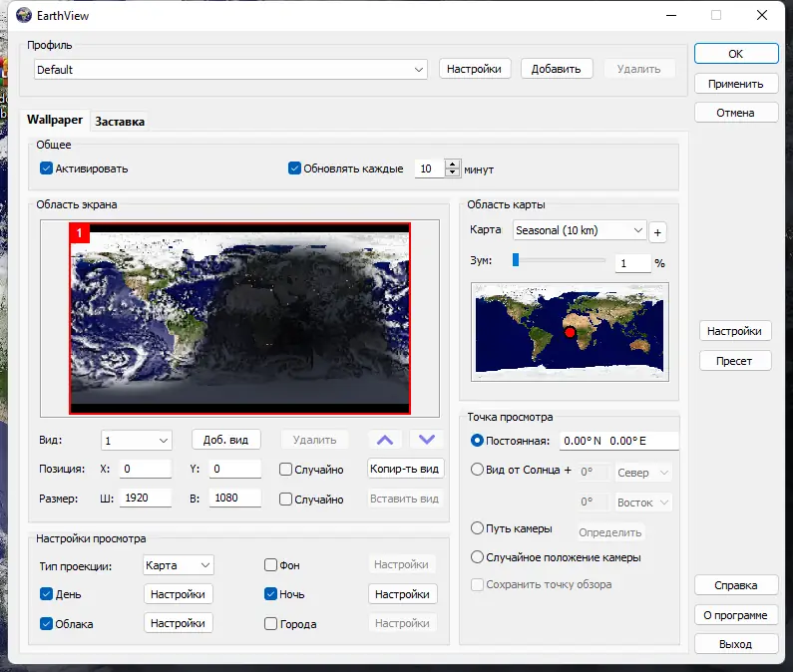Click the EarthView globe title bar icon
Viewport: 793px width, 672px height.
click(24, 15)
